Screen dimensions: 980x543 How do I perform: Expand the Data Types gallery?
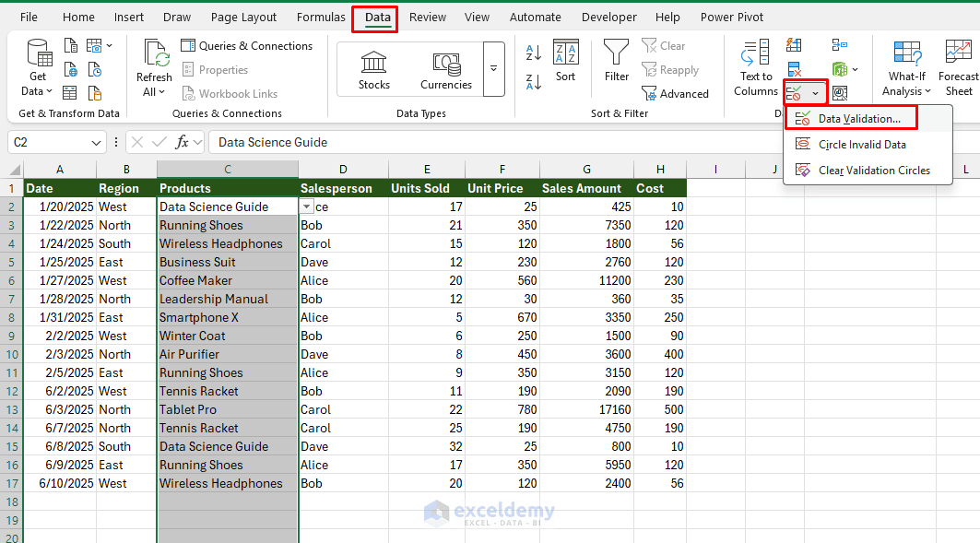(x=494, y=69)
